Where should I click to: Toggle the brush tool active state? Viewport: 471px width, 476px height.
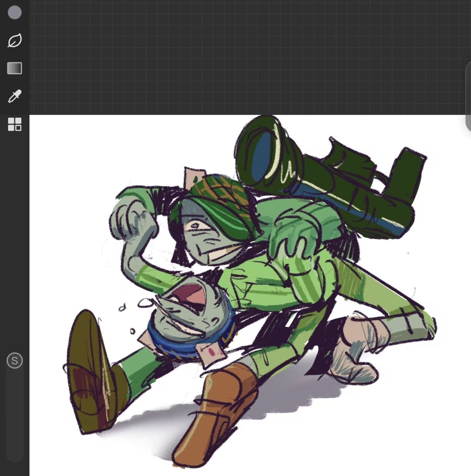(x=15, y=40)
